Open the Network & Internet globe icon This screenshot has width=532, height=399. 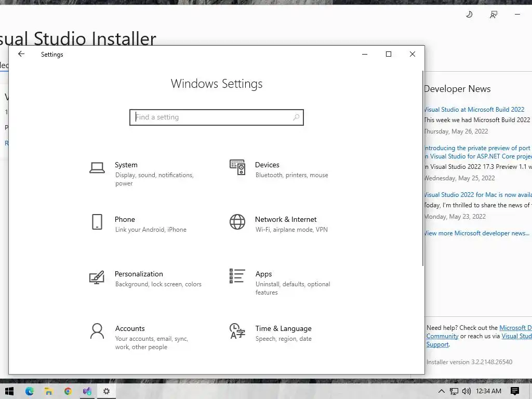pos(237,222)
